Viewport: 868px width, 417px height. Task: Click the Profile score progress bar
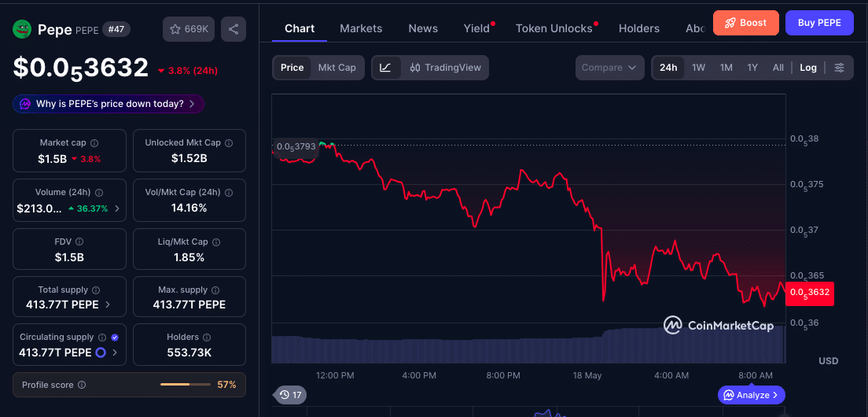pos(186,384)
